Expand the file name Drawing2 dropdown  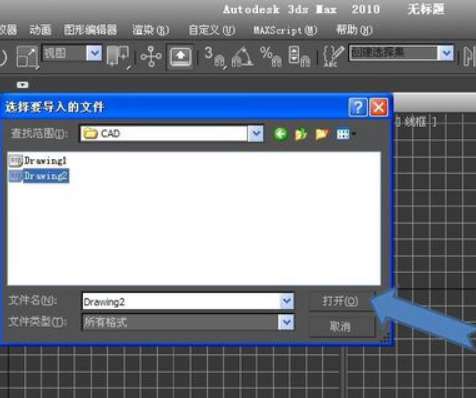[x=287, y=301]
